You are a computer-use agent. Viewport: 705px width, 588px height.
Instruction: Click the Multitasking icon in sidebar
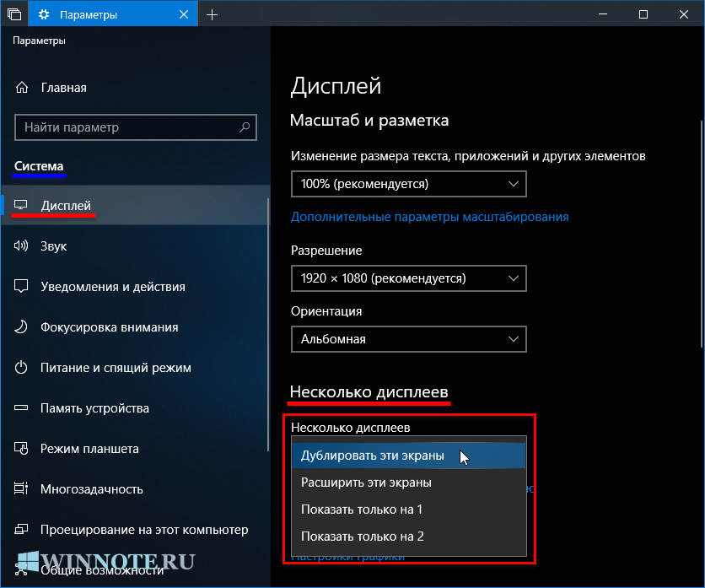pos(23,489)
